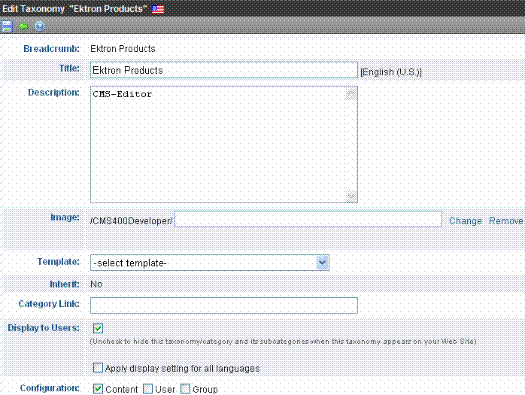Image resolution: width=525 pixels, height=395 pixels.
Task: Click the Ektron Products breadcrumb text
Action: pos(123,49)
